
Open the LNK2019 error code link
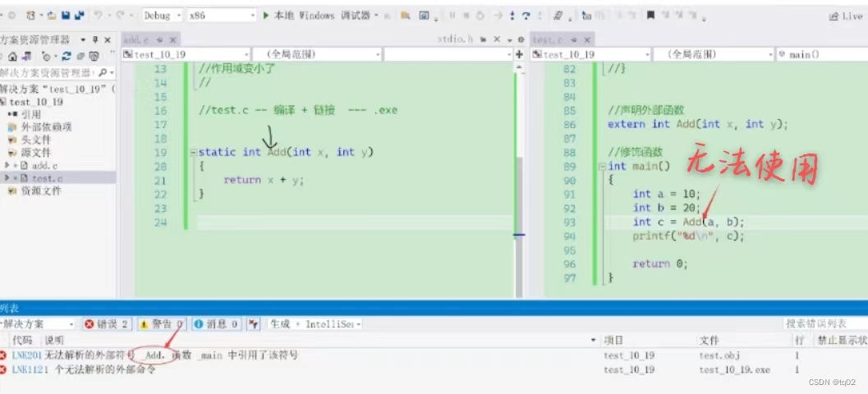pos(26,355)
